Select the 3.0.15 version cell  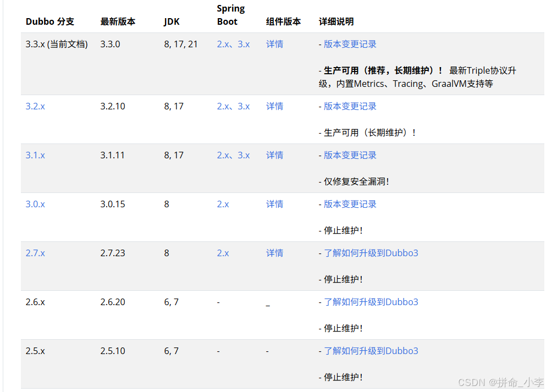(x=113, y=204)
